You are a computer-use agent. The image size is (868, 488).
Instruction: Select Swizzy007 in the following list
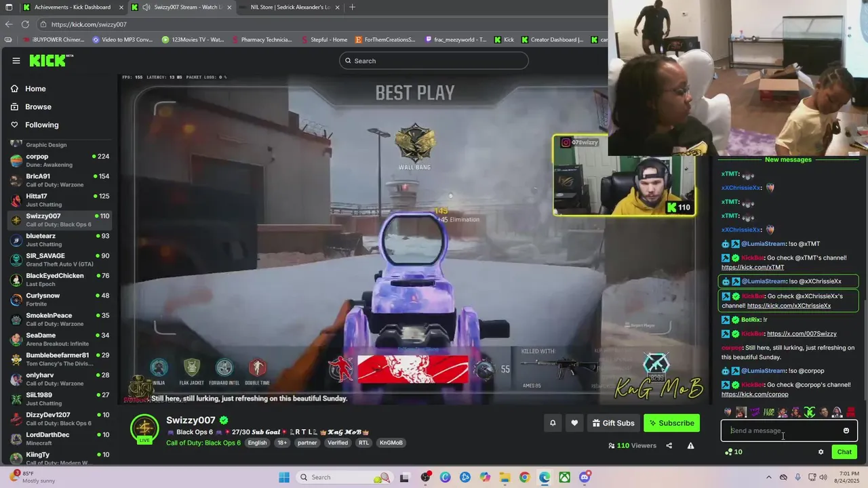[x=60, y=220]
